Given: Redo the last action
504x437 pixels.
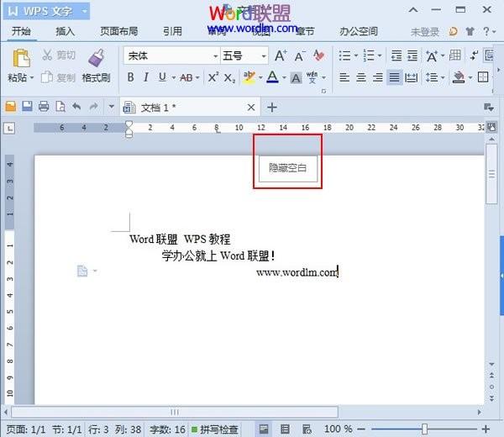Looking at the screenshot, I should click(93, 107).
